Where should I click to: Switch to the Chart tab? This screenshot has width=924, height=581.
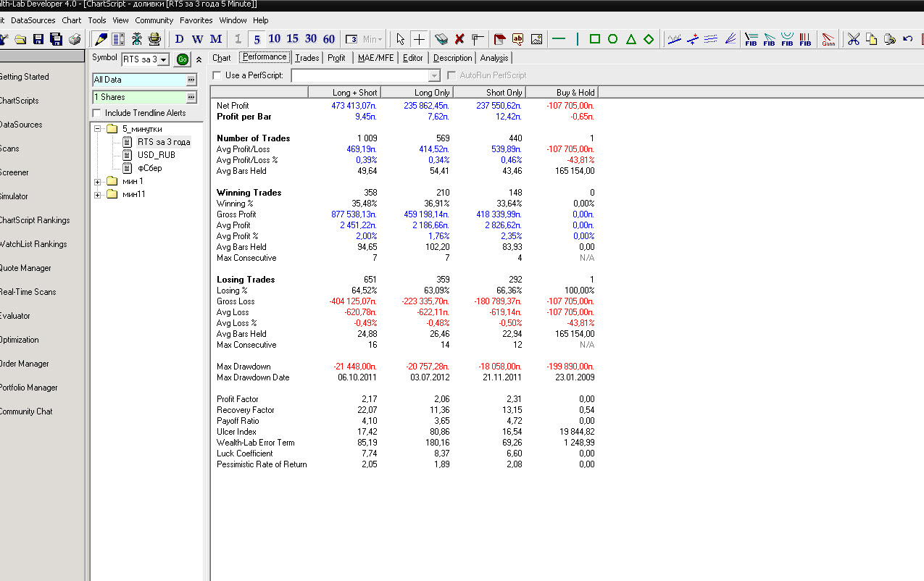[222, 58]
